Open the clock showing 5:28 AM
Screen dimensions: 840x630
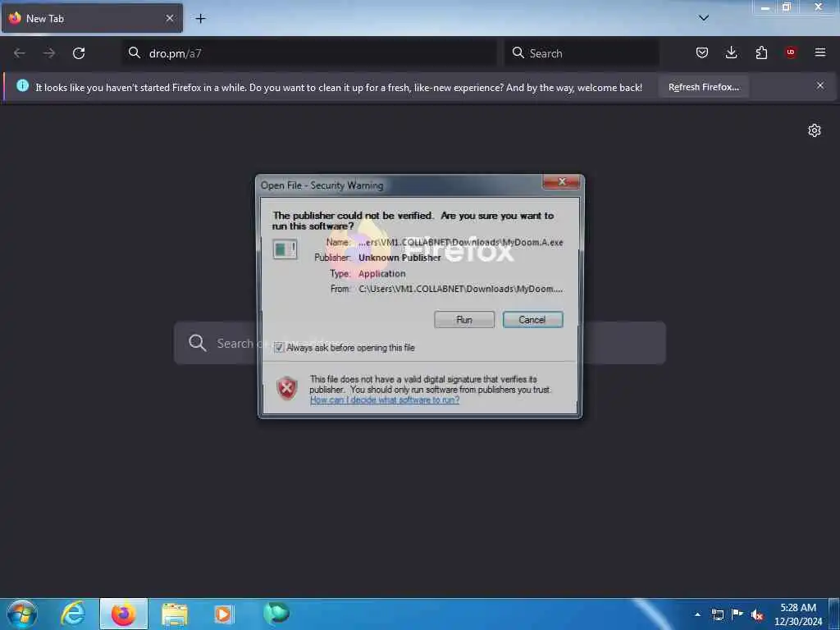pyautogui.click(x=797, y=614)
